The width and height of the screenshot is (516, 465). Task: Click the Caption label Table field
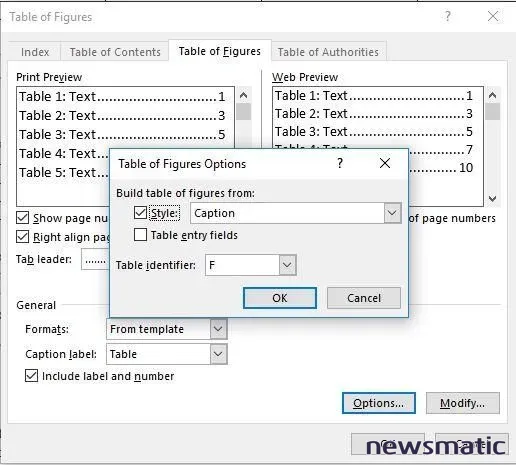158,354
